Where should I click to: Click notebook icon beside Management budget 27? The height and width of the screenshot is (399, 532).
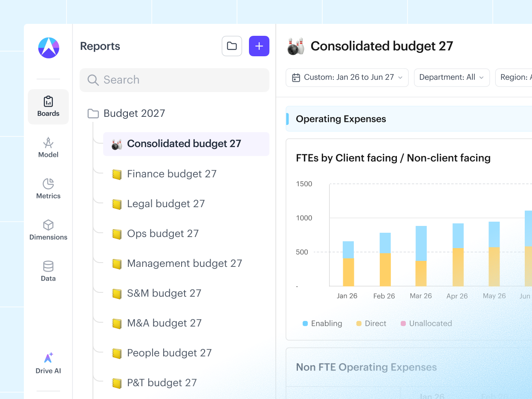pos(117,264)
